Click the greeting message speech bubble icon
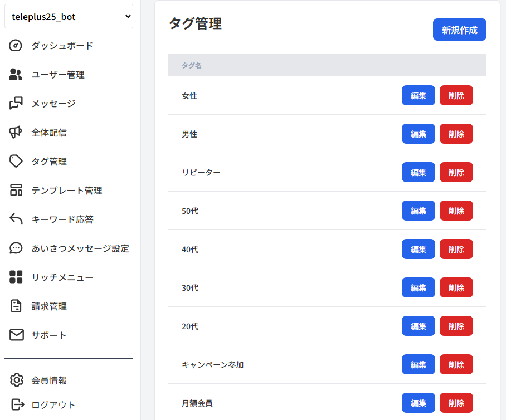The height and width of the screenshot is (420, 506). click(x=16, y=248)
